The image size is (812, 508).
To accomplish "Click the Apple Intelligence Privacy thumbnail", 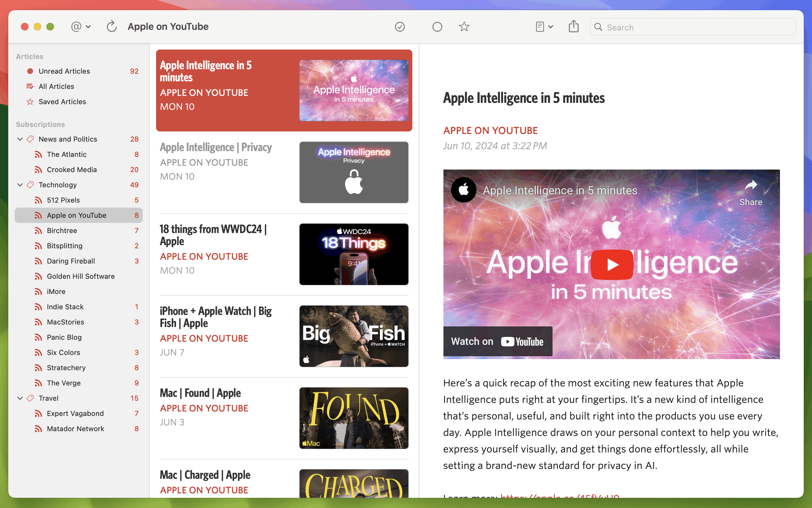I will [x=354, y=172].
